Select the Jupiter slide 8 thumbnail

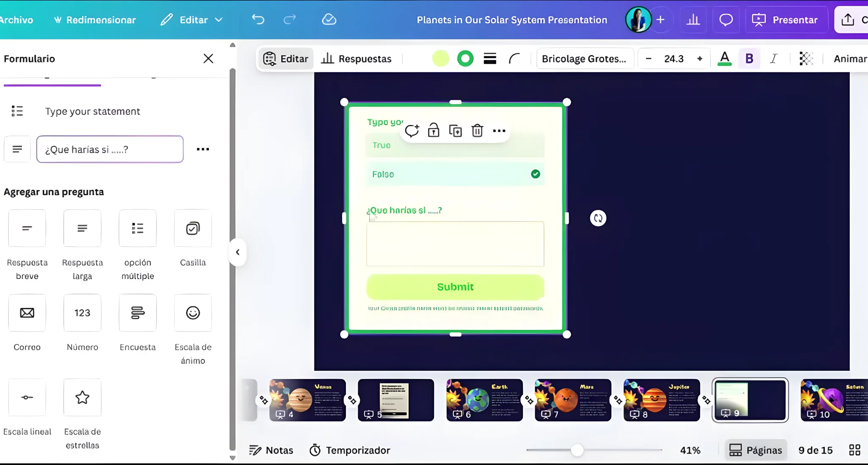[661, 400]
